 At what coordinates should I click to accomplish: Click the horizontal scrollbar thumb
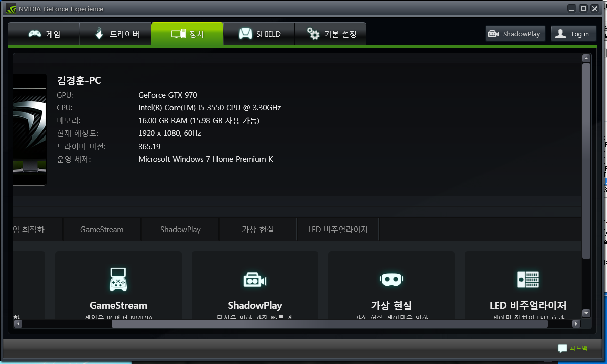329,323
